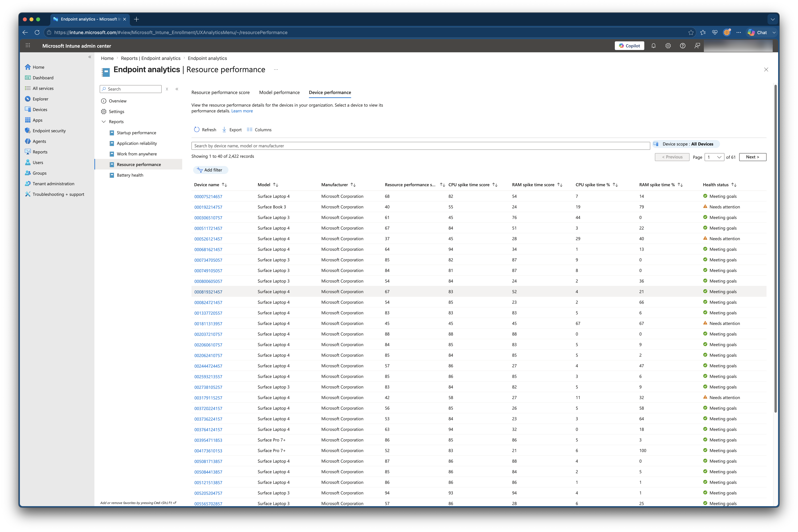
Task: Click Next page button
Action: pyautogui.click(x=752, y=157)
